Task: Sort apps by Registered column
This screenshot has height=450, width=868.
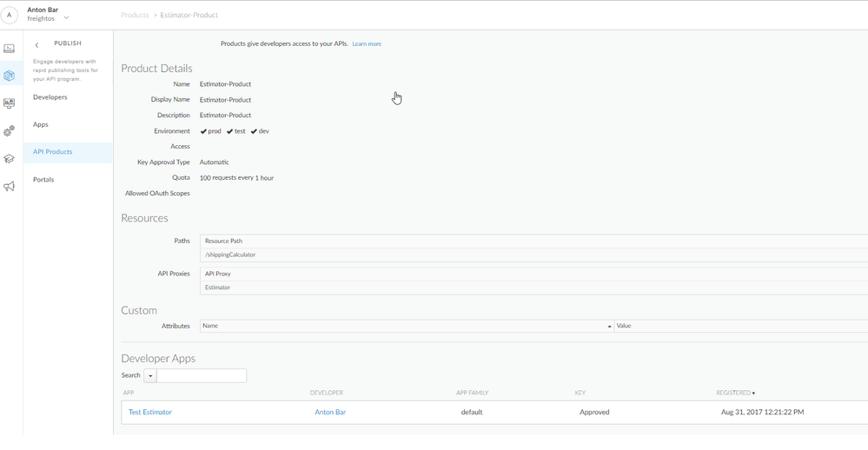Action: point(735,393)
